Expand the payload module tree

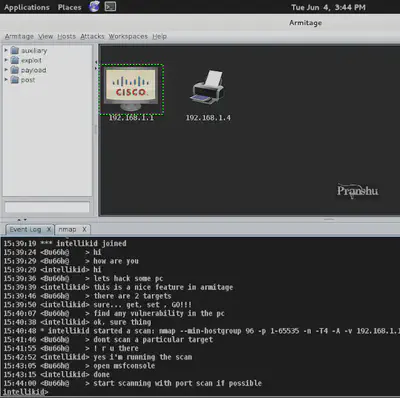[x=6, y=70]
